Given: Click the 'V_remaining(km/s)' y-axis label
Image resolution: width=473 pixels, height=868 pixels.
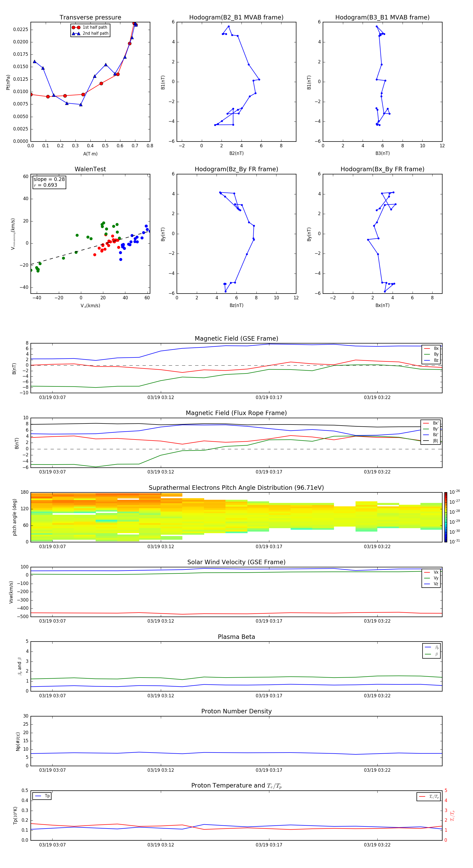Looking at the screenshot, I should click(13, 234).
